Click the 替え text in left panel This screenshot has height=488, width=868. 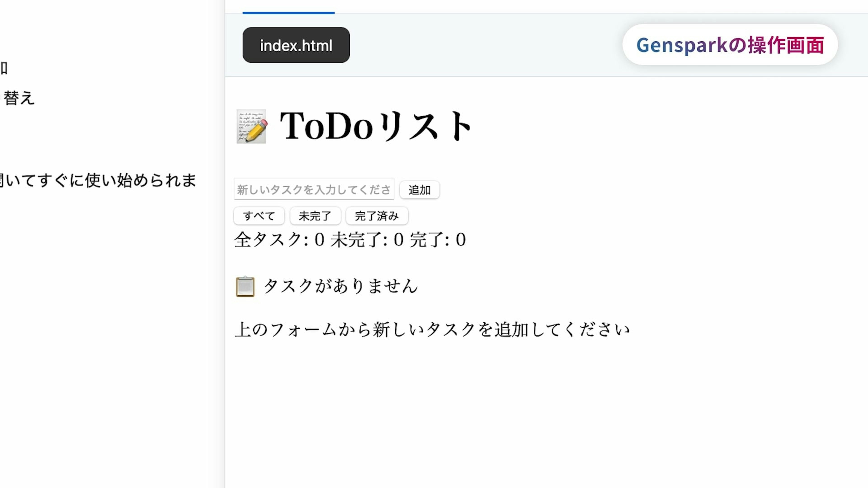19,98
